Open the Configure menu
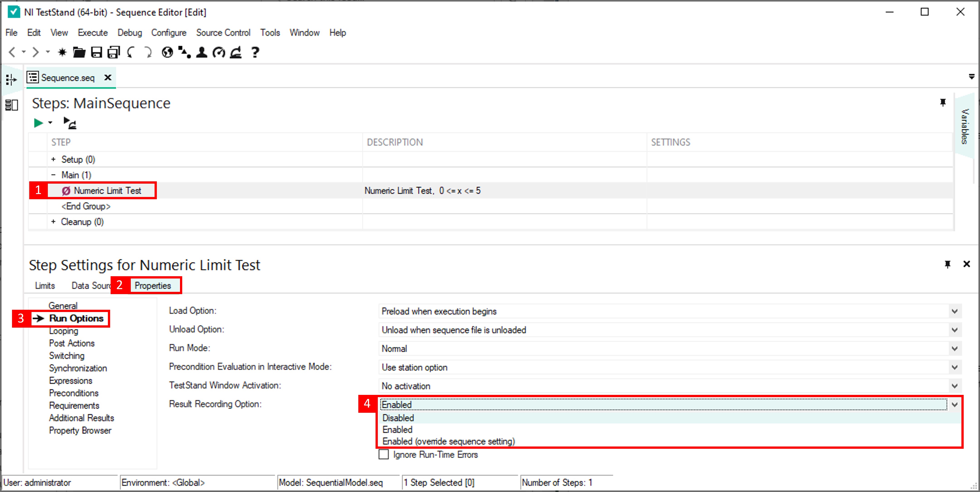 coord(169,33)
